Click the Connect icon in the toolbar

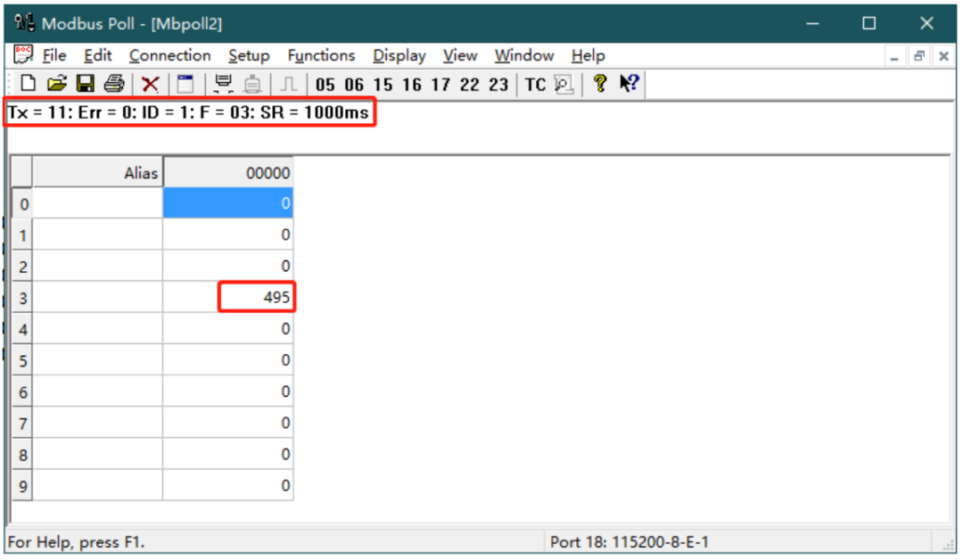[223, 84]
